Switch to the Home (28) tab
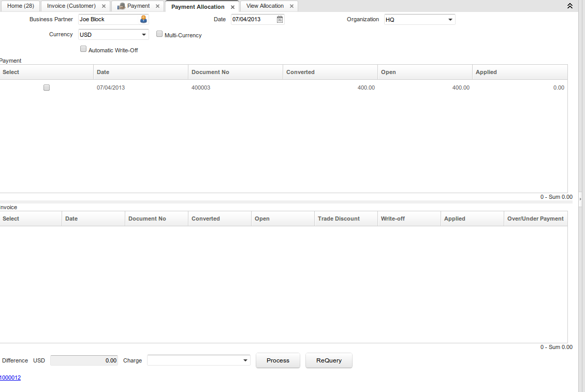The image size is (585, 392). [21, 6]
